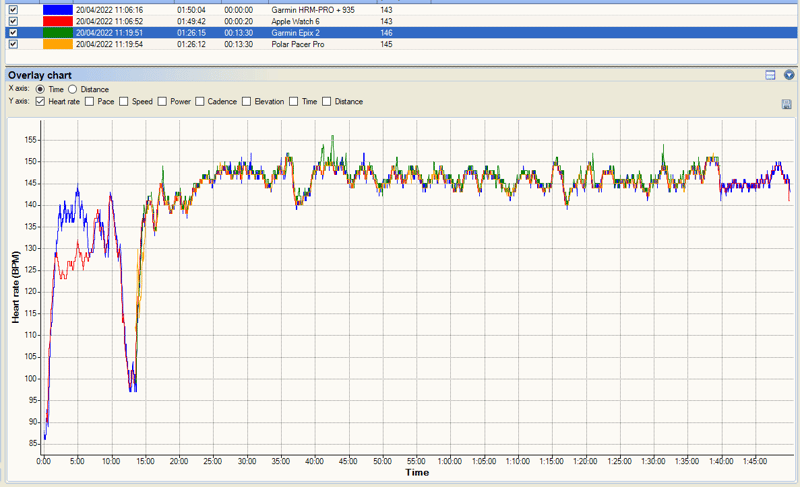Select the Apple Watch 6 device name
This screenshot has width=800, height=487.
point(295,21)
